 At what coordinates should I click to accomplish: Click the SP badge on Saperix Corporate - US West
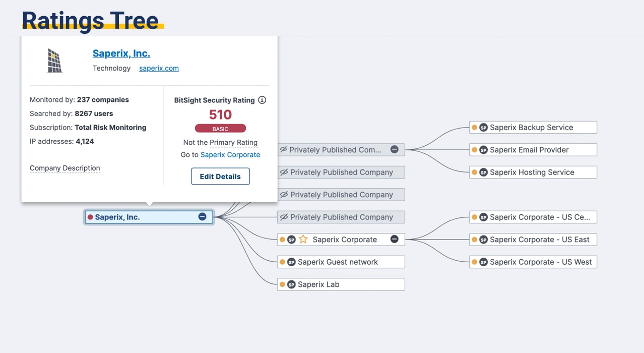tap(483, 262)
